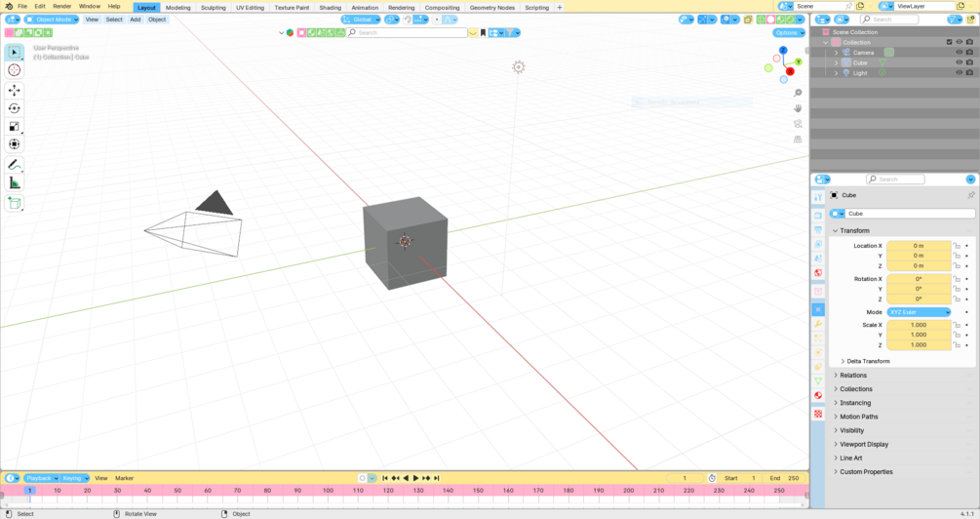Toggle the camera view icon

(798, 124)
